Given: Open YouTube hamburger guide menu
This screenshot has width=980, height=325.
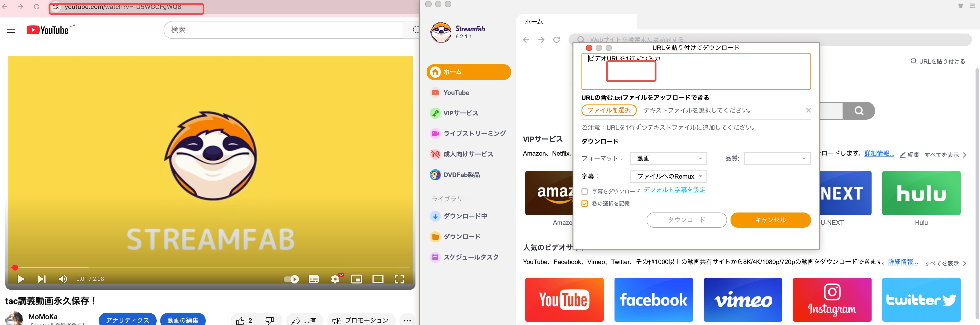Looking at the screenshot, I should pyautogui.click(x=11, y=30).
